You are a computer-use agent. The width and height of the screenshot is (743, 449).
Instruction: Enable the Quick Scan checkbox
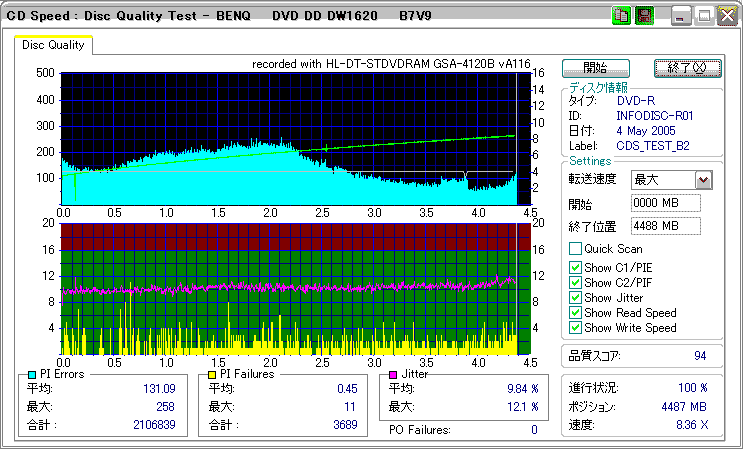point(575,249)
